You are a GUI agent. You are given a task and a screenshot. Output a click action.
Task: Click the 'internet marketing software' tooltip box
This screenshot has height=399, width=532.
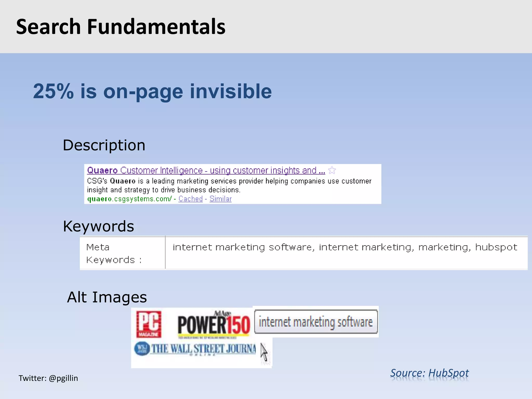coord(316,322)
